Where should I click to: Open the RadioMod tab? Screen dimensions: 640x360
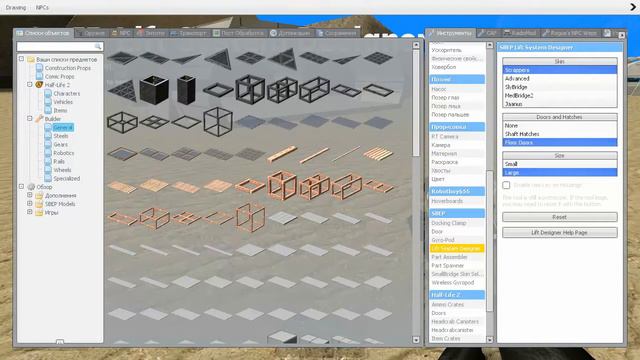520,33
